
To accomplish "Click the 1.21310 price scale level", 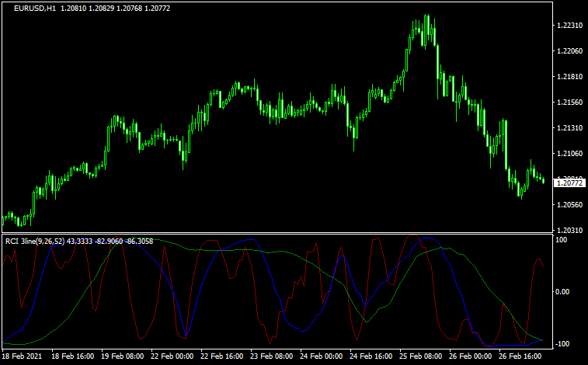I will 570,128.
